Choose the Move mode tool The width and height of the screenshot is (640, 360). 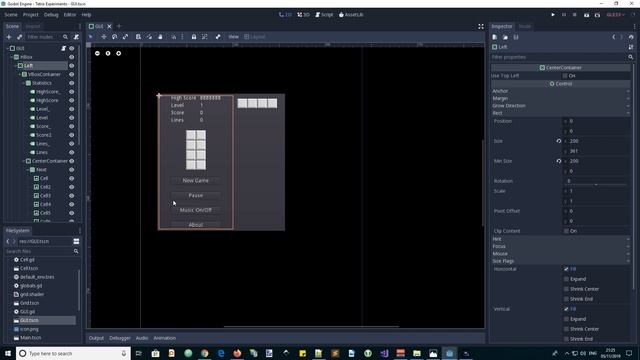[x=104, y=37]
